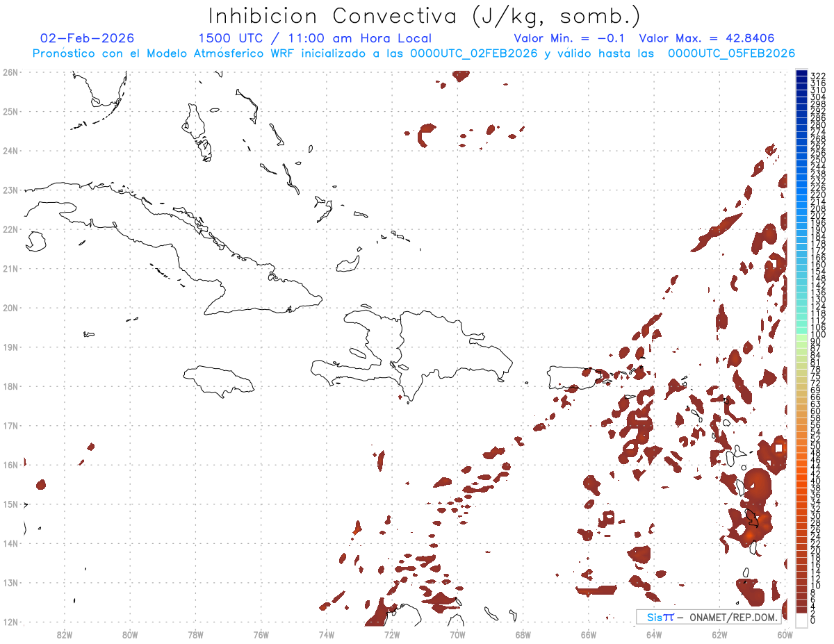Click the '62W' longitude label
The width and height of the screenshot is (834, 644).
[x=720, y=634]
